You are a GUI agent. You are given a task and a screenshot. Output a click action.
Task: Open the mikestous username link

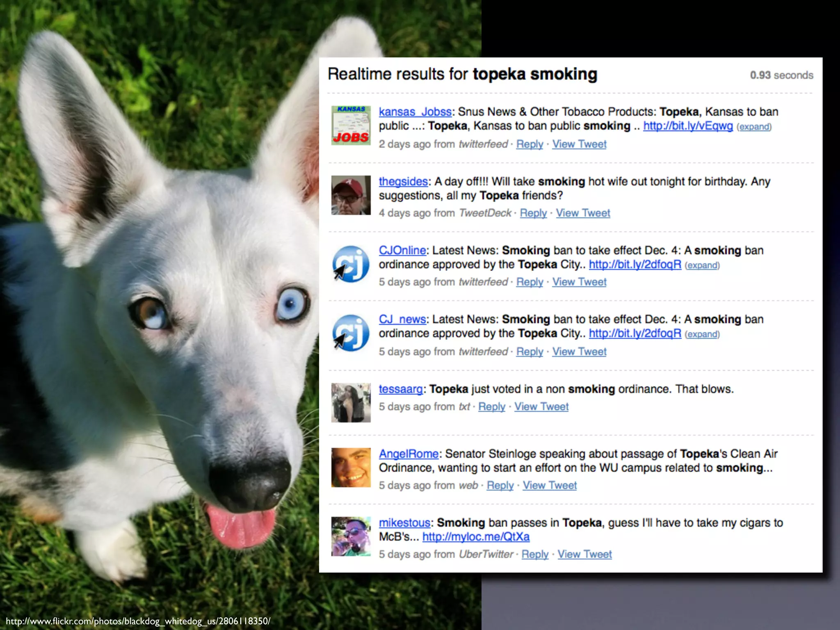pos(404,523)
